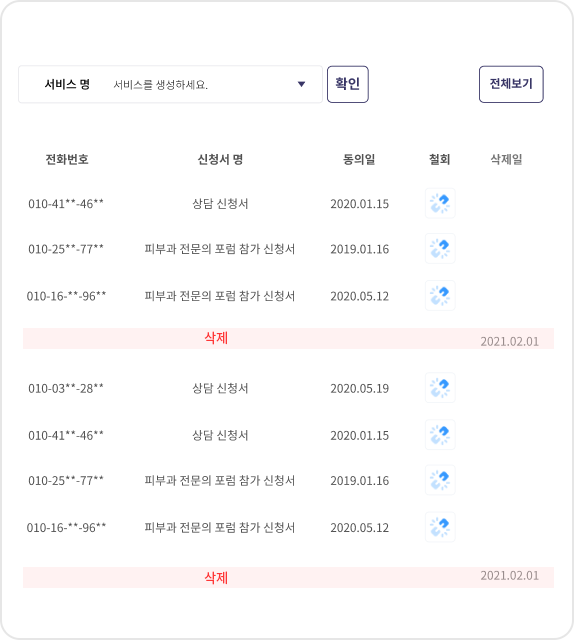The height and width of the screenshot is (640, 574).
Task: Click the 확인 button
Action: pos(348,84)
